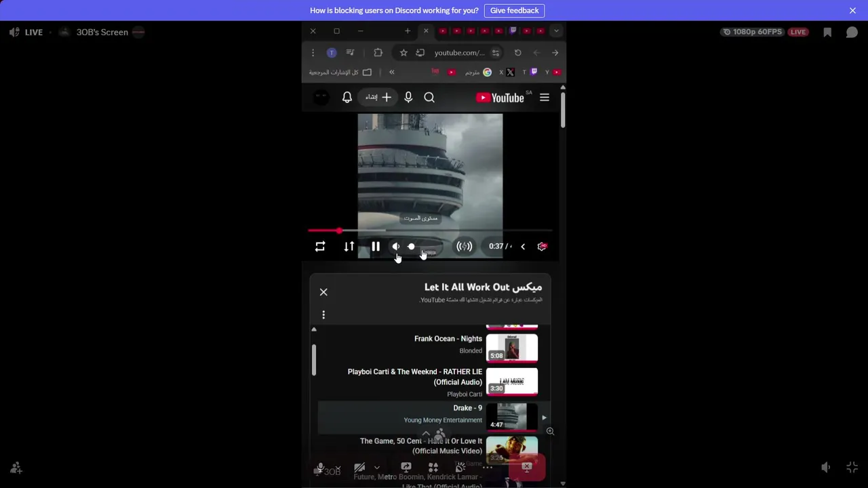Open video settings HD gear icon
The height and width of the screenshot is (488, 868).
click(x=542, y=247)
